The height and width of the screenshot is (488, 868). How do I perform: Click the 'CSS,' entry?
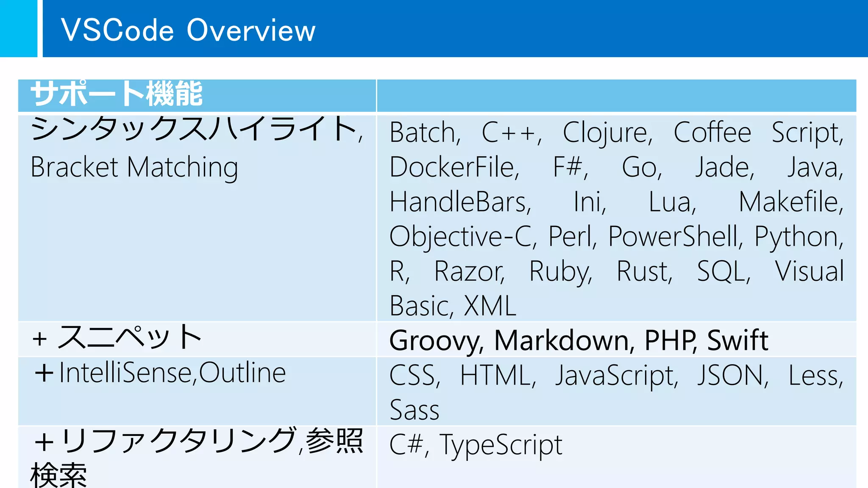click(415, 375)
